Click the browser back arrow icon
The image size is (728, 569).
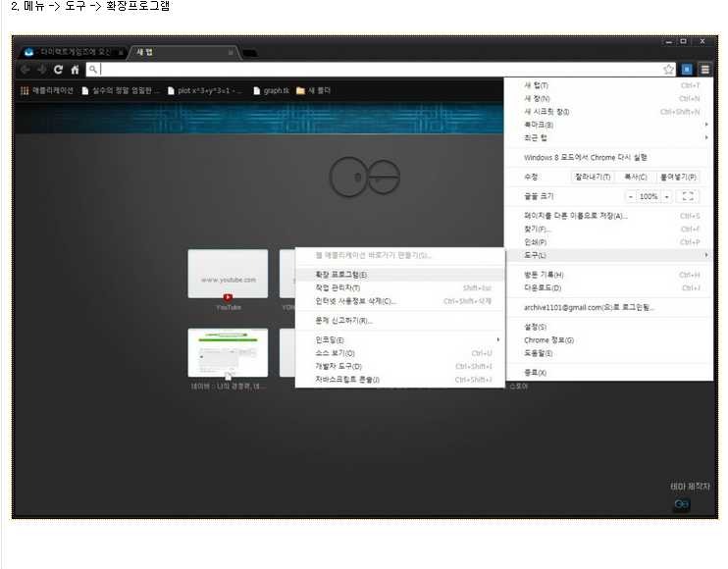tap(26, 70)
